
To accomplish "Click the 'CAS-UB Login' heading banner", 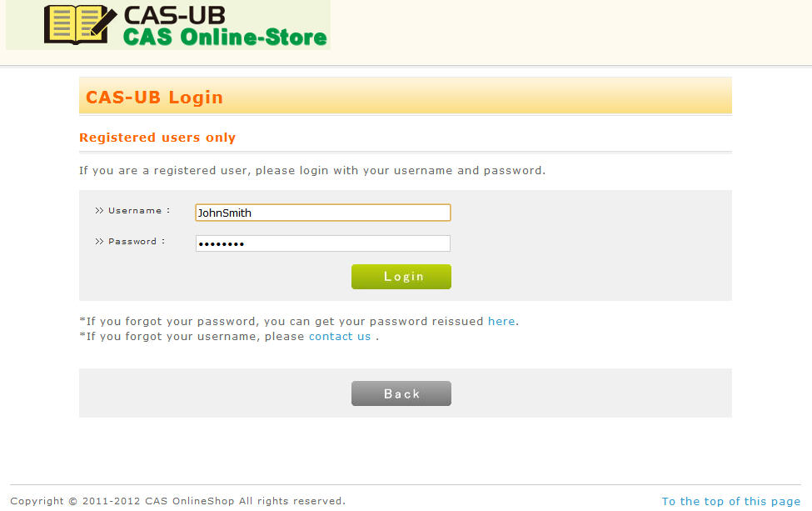I will (406, 96).
